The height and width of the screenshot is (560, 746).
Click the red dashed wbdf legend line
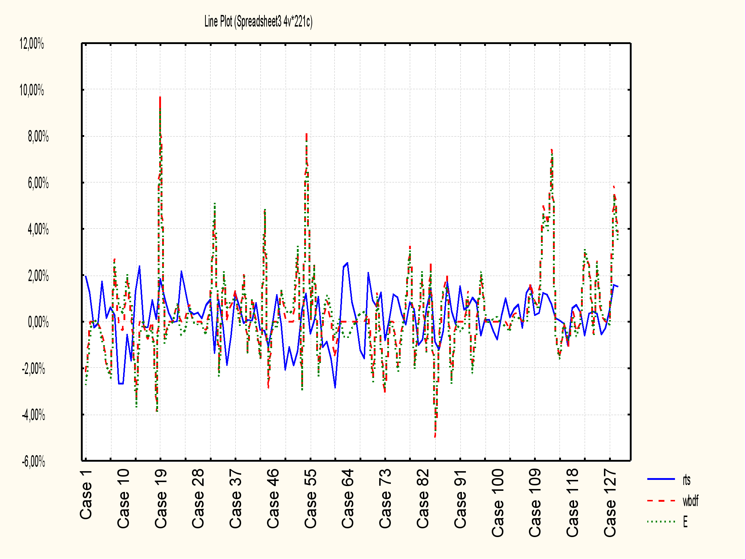click(661, 501)
